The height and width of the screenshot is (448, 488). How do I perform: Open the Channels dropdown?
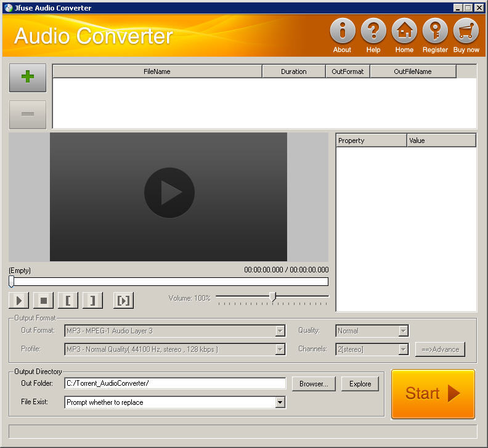point(372,349)
